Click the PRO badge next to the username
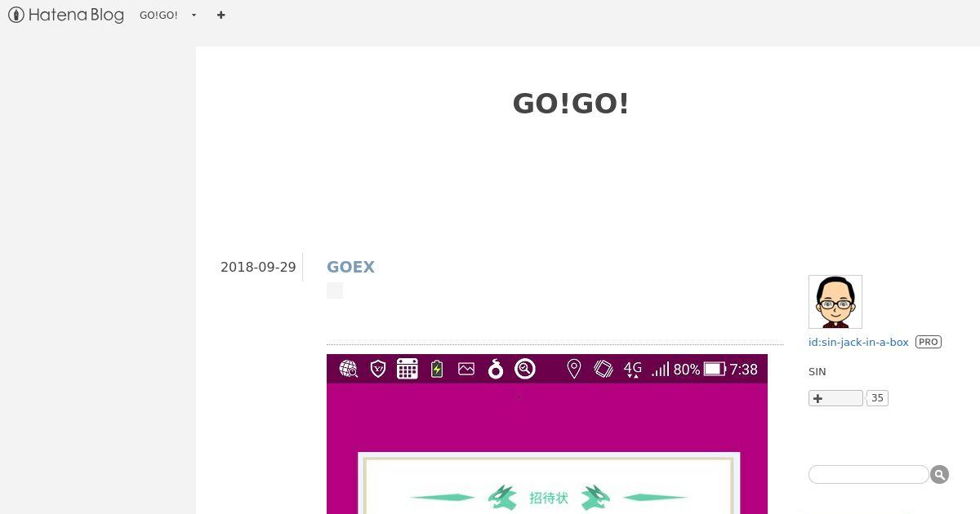Screen dimensions: 980x514 (x=928, y=342)
